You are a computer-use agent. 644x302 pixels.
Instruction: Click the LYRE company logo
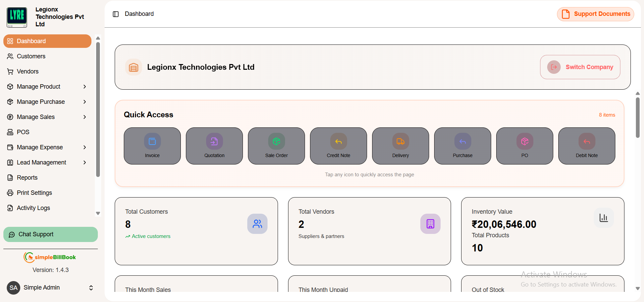click(17, 17)
